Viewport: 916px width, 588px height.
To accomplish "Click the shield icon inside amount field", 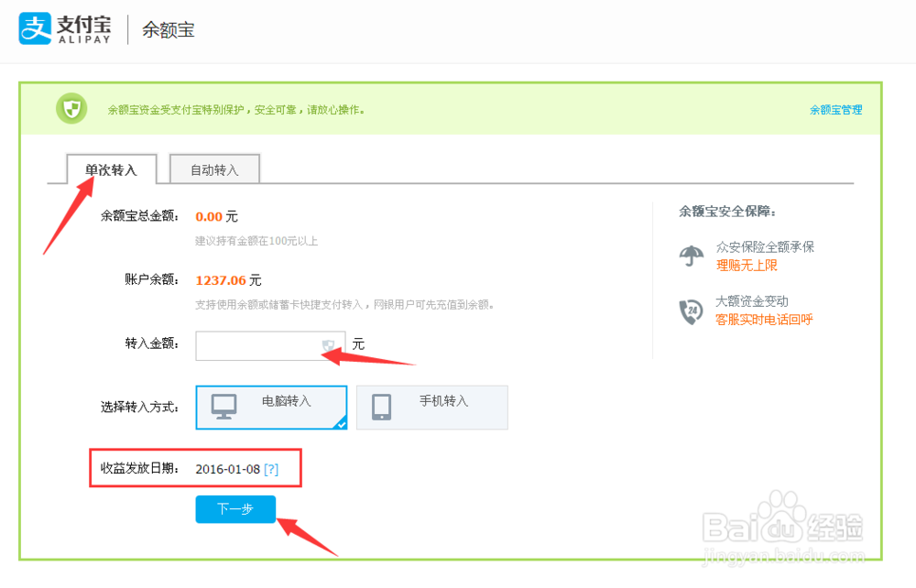I will [x=328, y=345].
